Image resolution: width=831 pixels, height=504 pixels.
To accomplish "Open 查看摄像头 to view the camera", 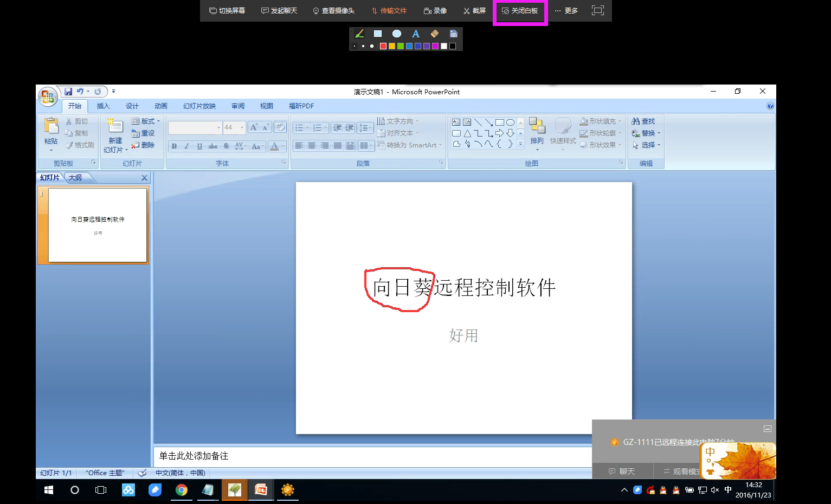I will (x=333, y=11).
